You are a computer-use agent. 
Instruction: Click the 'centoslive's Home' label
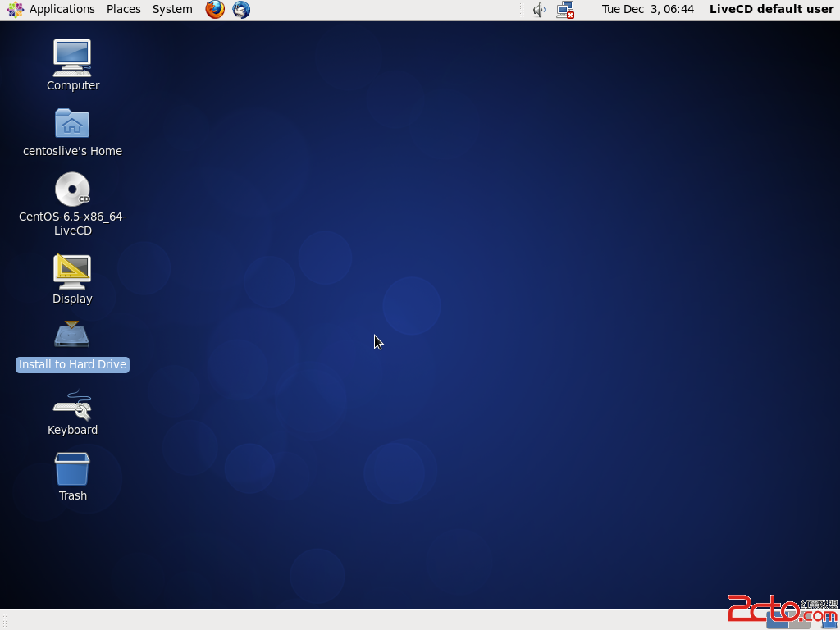pyautogui.click(x=72, y=151)
